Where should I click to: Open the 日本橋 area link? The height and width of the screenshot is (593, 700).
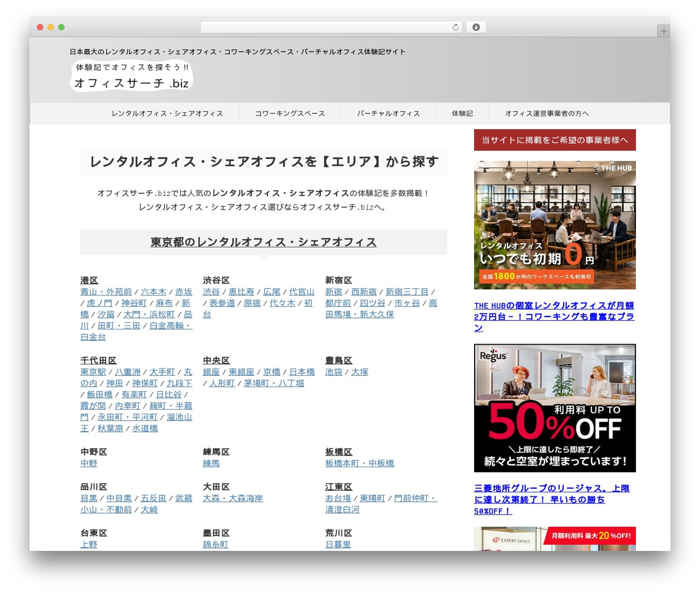coord(302,372)
